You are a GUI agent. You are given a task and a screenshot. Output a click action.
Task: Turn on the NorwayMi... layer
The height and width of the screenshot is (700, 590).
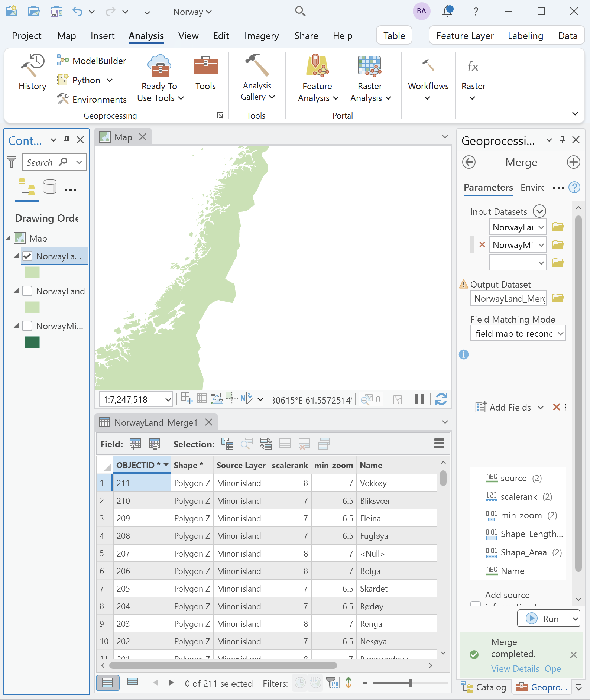coord(27,326)
